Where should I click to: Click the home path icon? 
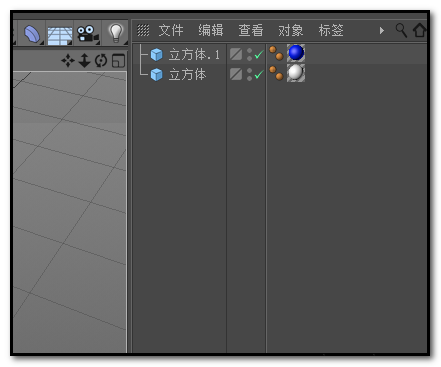pyautogui.click(x=419, y=30)
